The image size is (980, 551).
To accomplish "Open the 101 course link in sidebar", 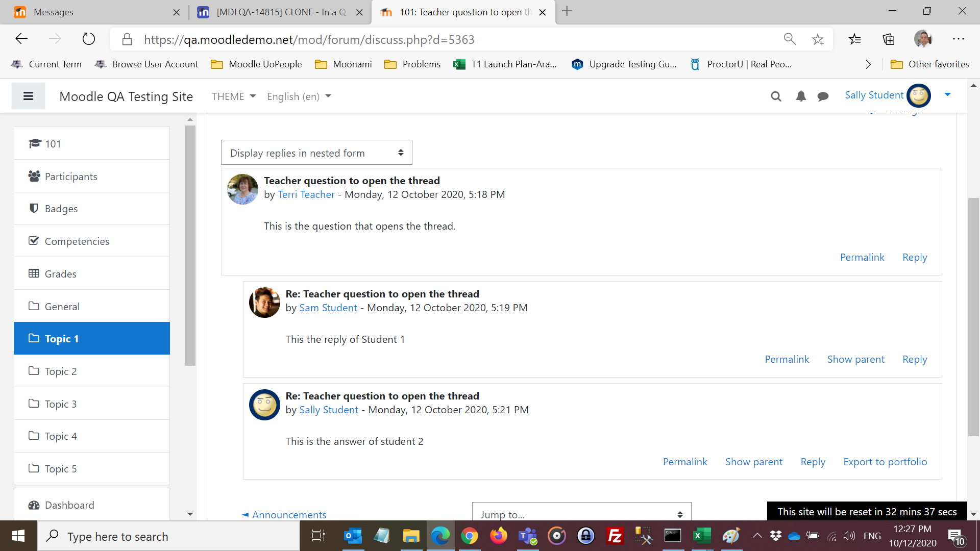I will [x=92, y=143].
